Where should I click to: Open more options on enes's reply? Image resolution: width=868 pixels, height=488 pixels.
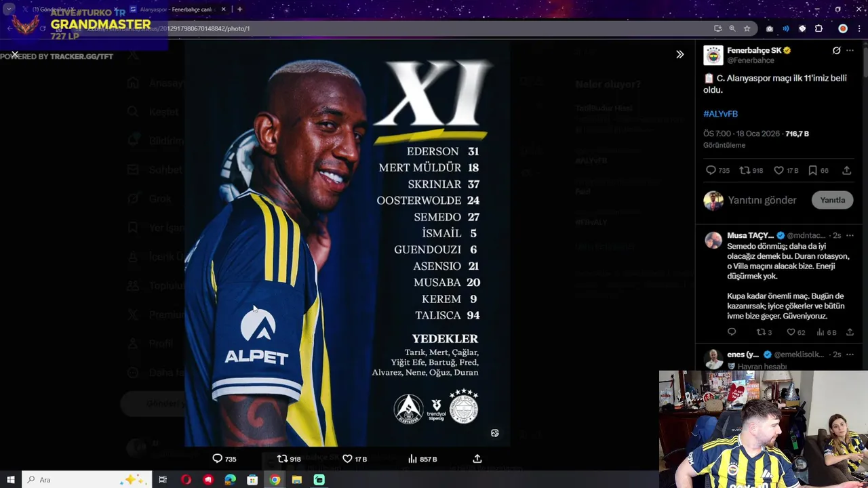[x=850, y=354]
